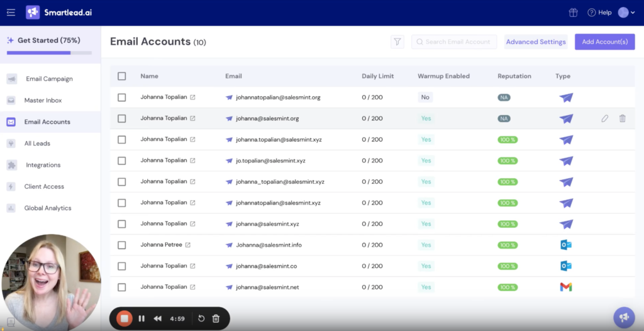Open external link icon for johannatopalian@salesmint.org row
Image resolution: width=644 pixels, height=331 pixels.
pos(192,98)
